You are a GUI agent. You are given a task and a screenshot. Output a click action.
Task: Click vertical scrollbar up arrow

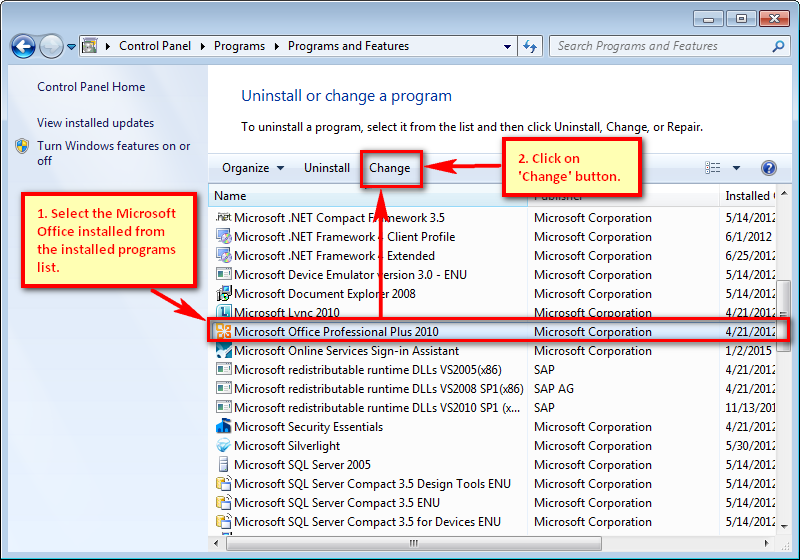click(784, 193)
